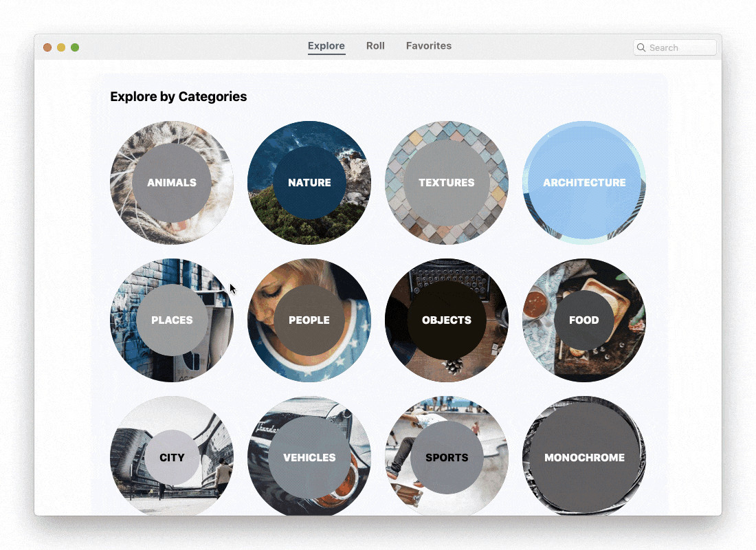Choose the Monochrome category

584,456
